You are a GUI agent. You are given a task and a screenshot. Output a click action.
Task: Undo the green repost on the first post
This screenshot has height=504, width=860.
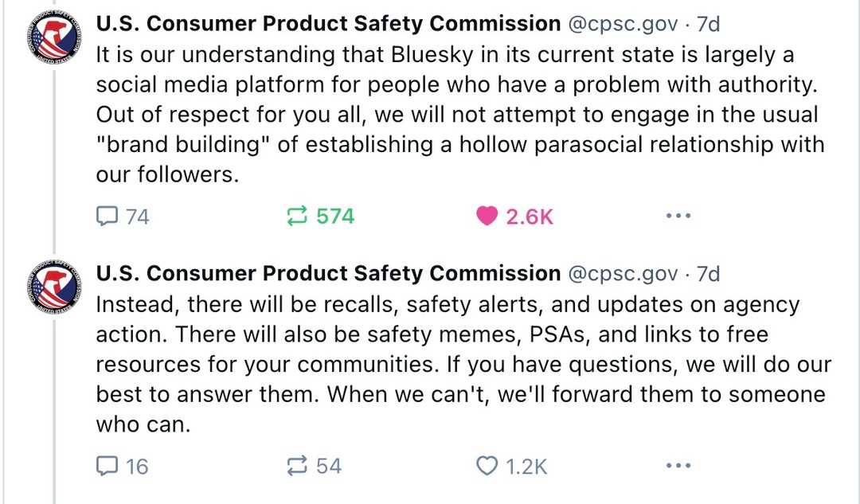296,216
